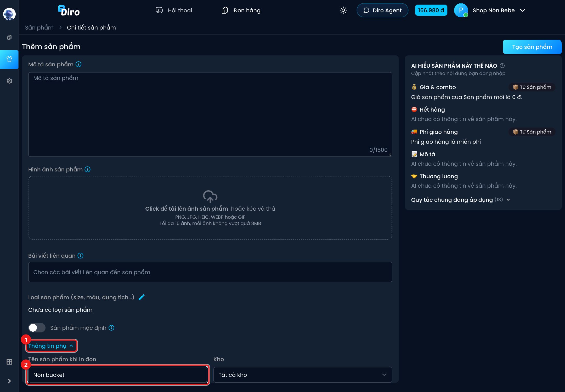Select the products shirt icon in sidebar
This screenshot has height=392, width=565.
pos(9,59)
